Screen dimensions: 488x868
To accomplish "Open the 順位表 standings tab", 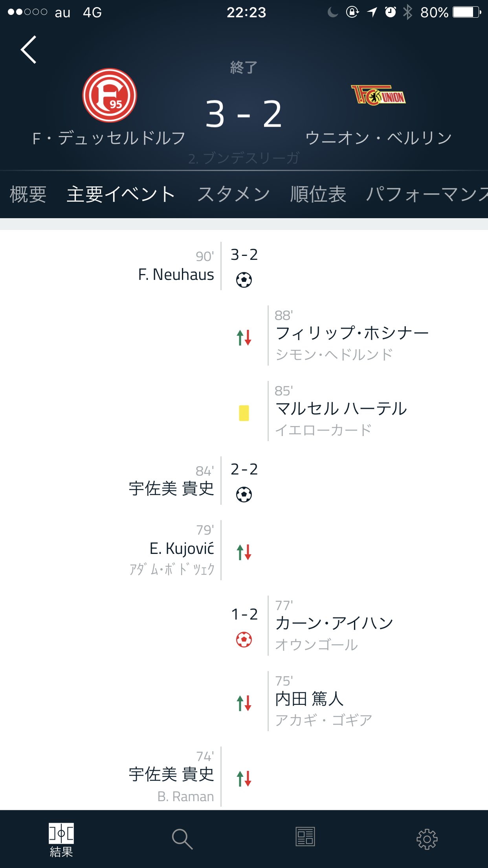I will (318, 194).
